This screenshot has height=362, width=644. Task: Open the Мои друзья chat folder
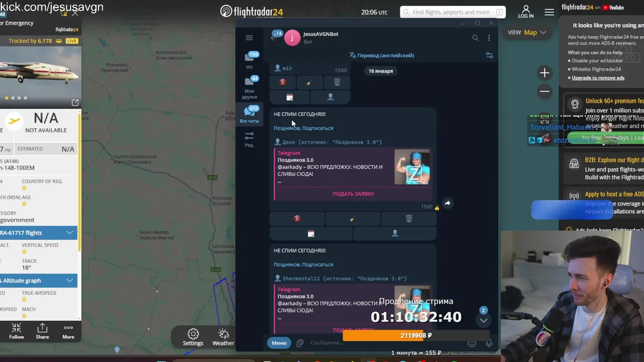pyautogui.click(x=250, y=87)
